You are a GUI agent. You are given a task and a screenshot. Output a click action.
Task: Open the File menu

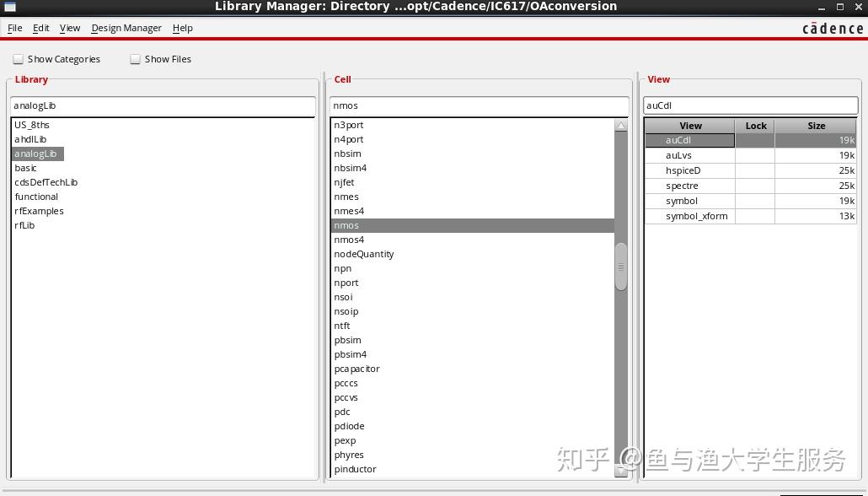(14, 28)
